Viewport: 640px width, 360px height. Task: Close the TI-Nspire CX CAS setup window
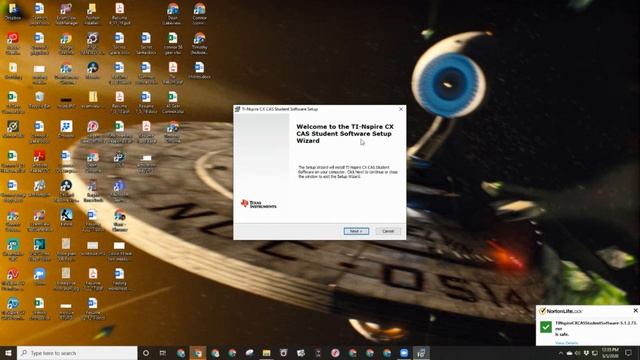[401, 109]
